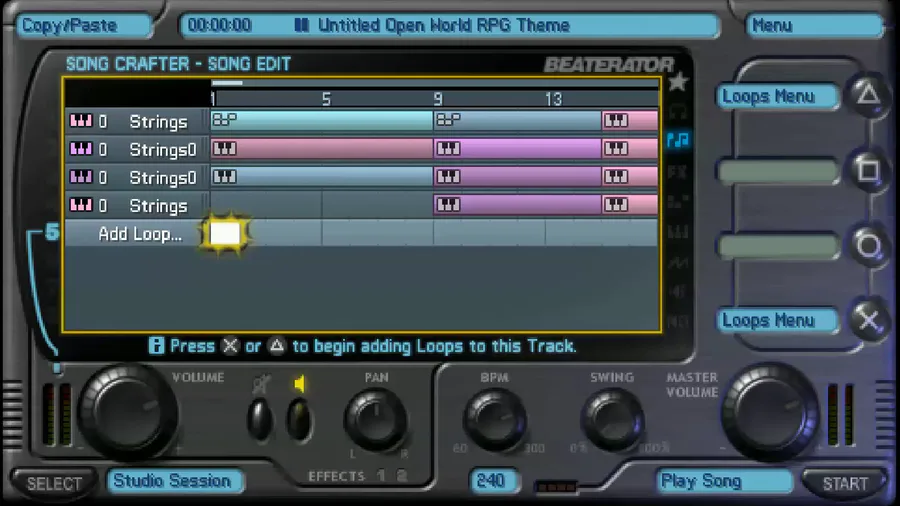Select the pink clip at bar 15 of the upper Strings0 track

point(630,149)
